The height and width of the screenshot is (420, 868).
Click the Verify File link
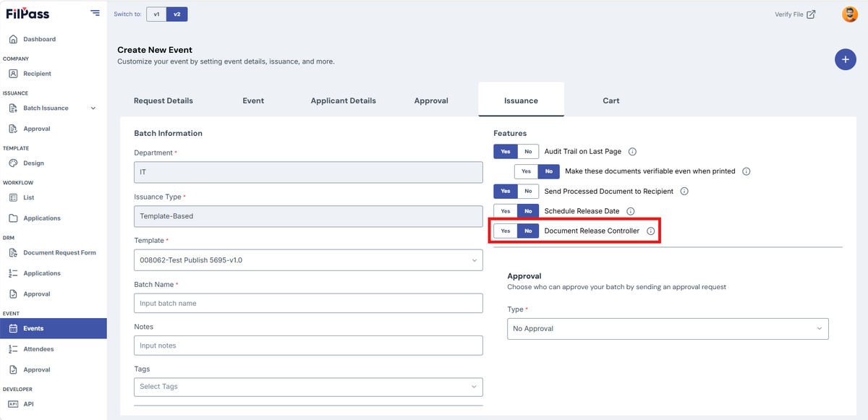[x=795, y=14]
